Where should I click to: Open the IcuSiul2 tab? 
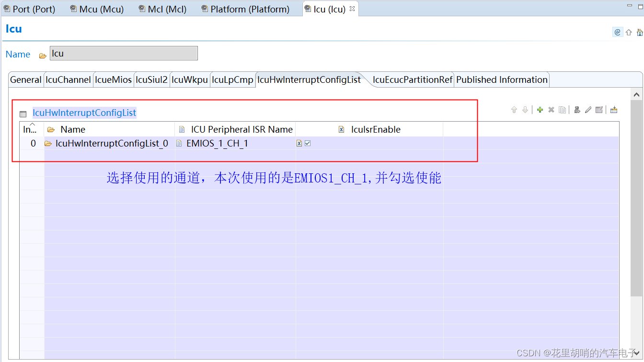pyautogui.click(x=151, y=80)
